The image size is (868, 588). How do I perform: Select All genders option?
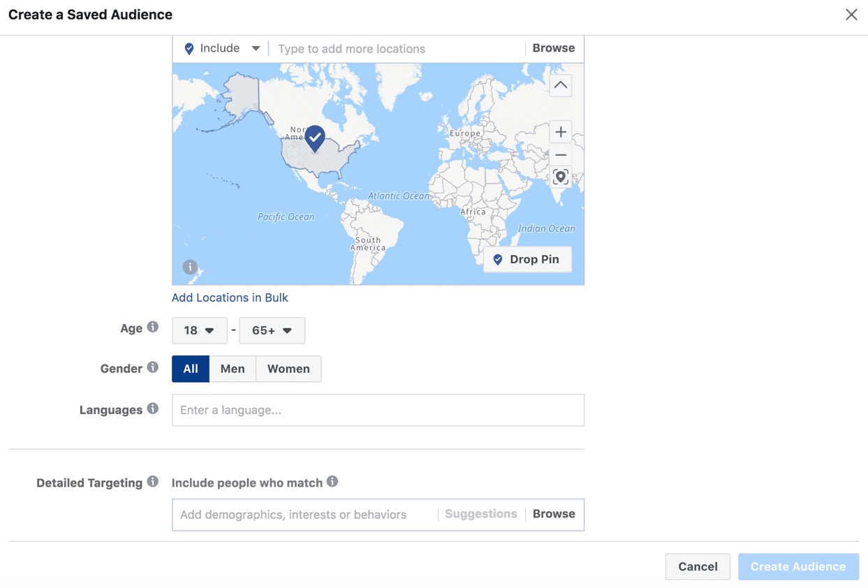point(191,369)
